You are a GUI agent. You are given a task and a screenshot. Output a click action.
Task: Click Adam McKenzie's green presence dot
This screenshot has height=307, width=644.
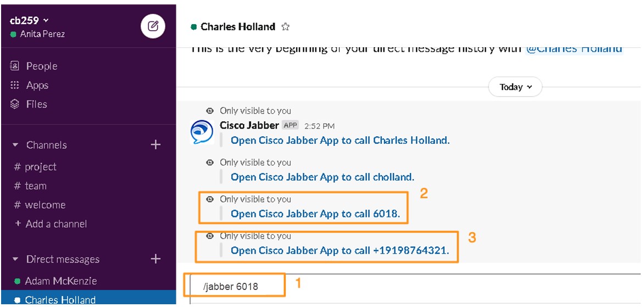pyautogui.click(x=17, y=281)
